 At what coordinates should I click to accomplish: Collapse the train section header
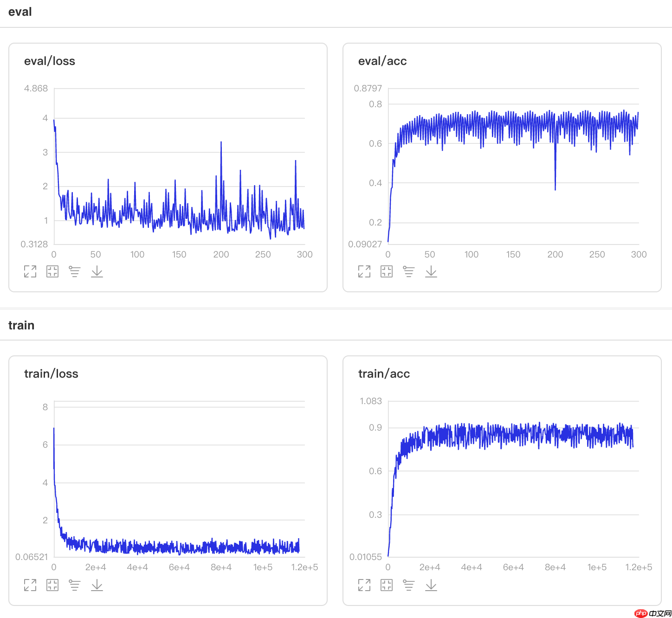(21, 325)
